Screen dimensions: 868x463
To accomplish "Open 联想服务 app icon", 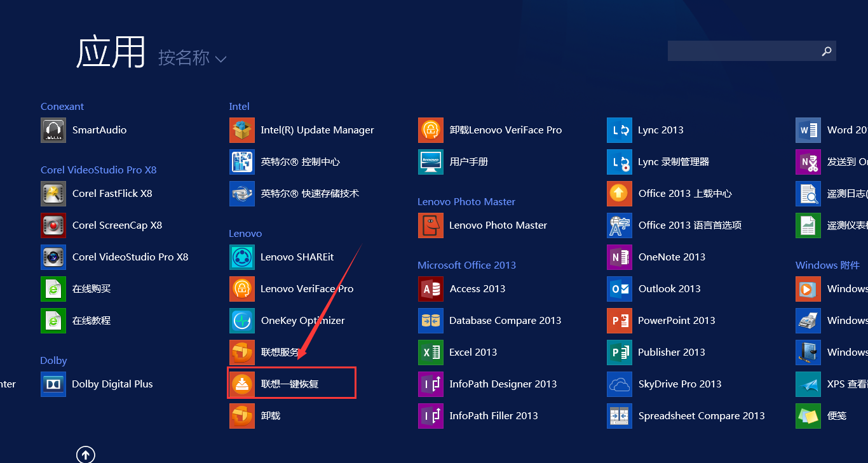I will tap(242, 352).
